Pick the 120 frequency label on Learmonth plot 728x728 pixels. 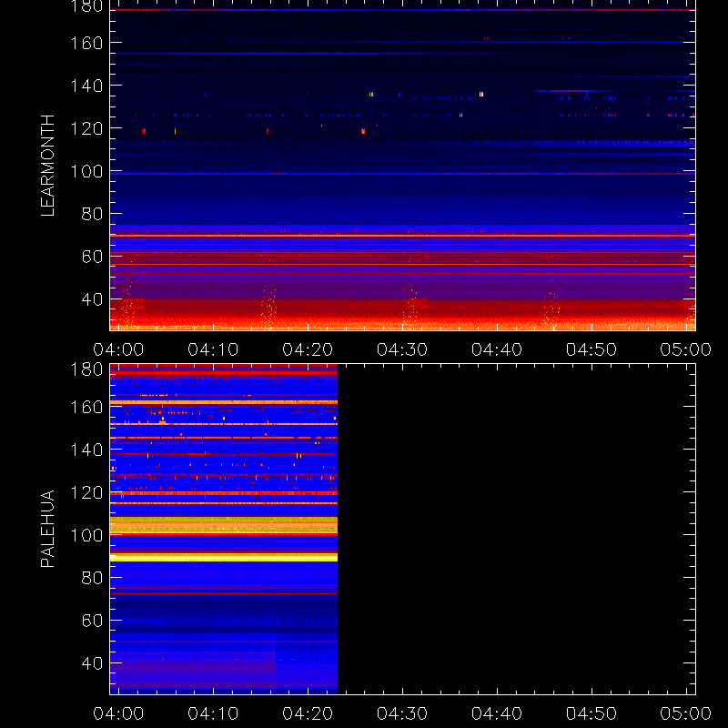tap(86, 128)
